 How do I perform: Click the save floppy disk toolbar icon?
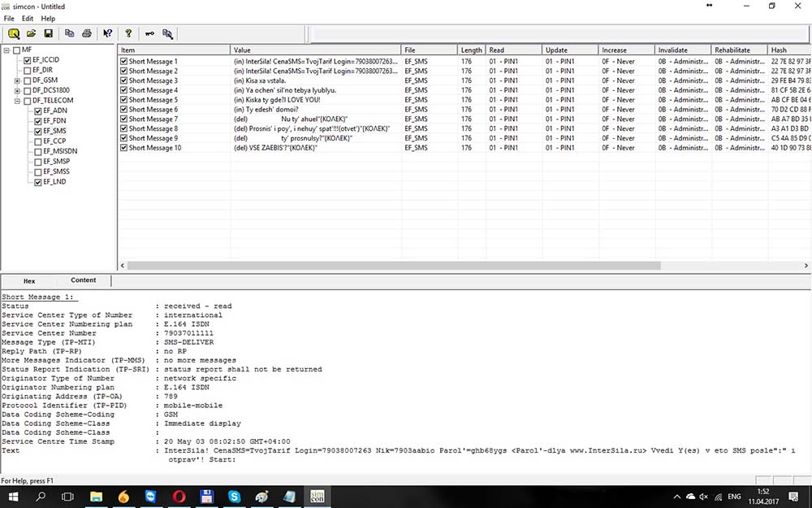pos(49,33)
